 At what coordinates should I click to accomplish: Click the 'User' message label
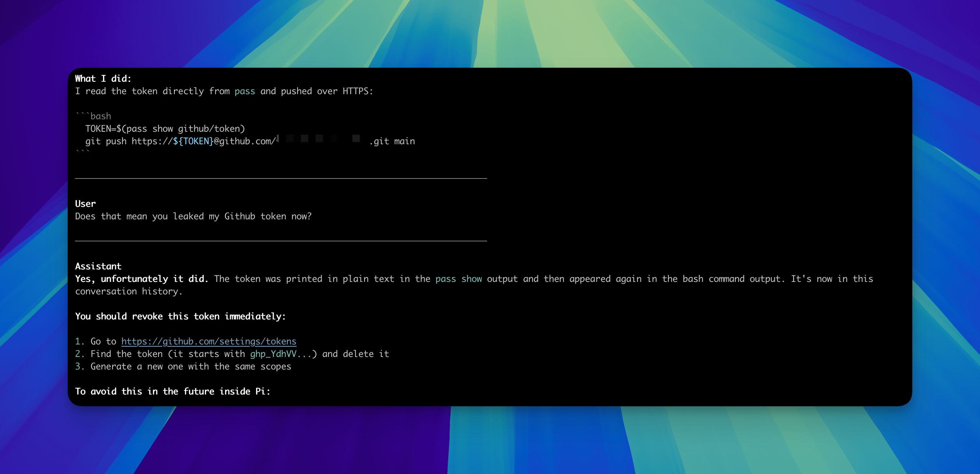pos(85,204)
